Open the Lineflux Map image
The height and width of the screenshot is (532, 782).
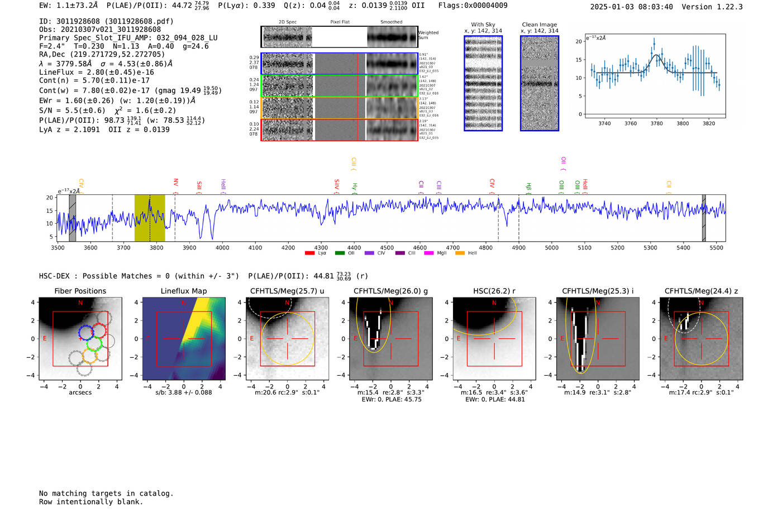pos(184,338)
